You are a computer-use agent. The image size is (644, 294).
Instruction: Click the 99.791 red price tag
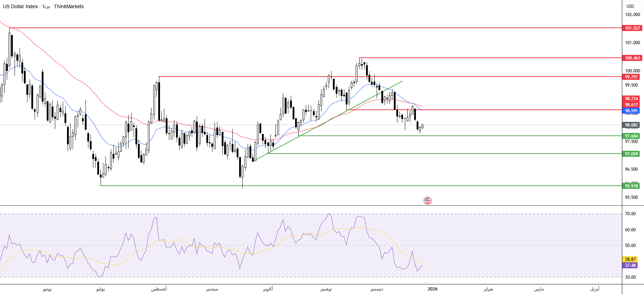[631, 77]
